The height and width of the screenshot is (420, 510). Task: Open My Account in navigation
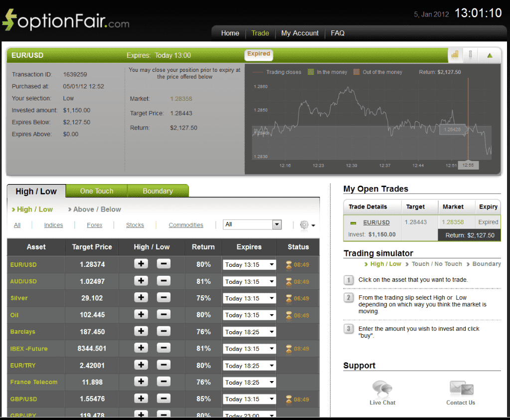[300, 33]
